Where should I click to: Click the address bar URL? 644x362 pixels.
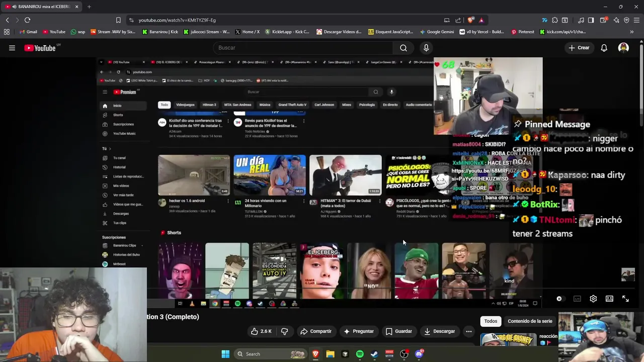177,20
